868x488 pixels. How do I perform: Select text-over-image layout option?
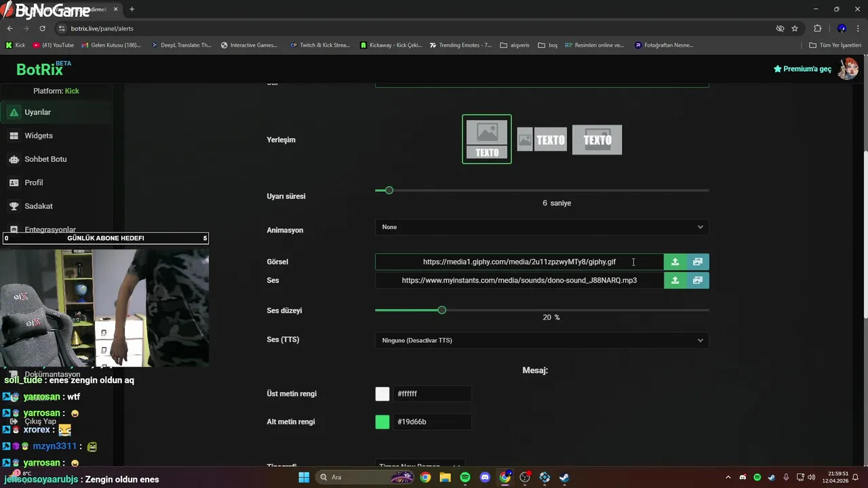click(x=597, y=140)
